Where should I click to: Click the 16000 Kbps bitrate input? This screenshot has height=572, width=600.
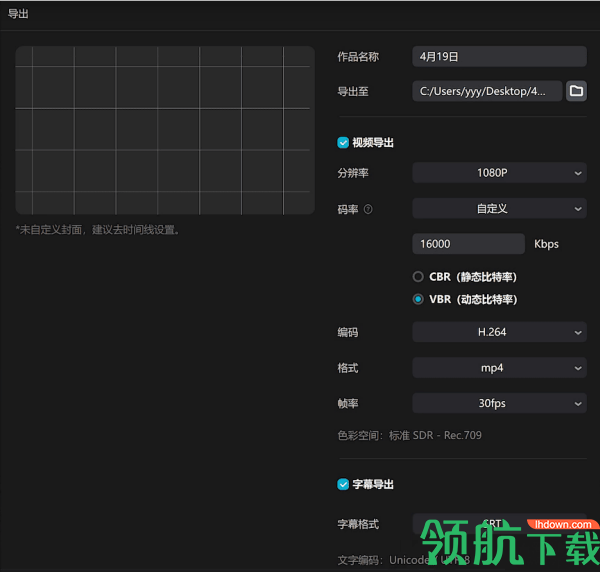click(468, 244)
